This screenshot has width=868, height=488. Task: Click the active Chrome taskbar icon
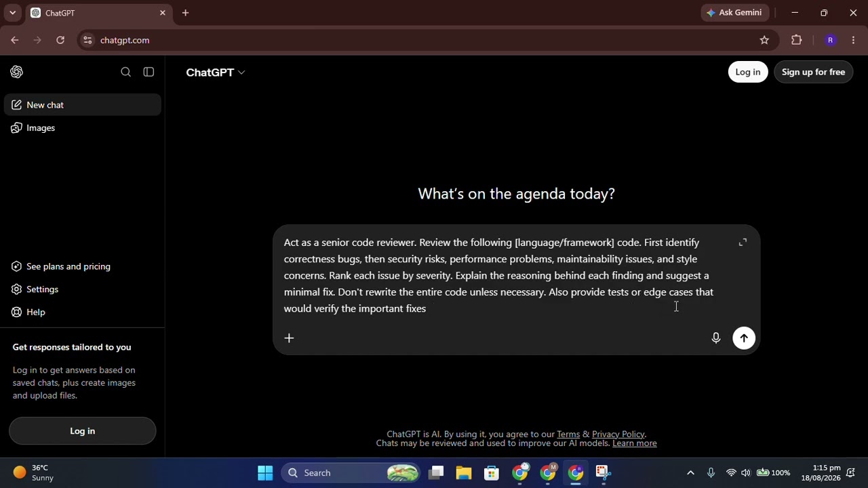click(575, 473)
